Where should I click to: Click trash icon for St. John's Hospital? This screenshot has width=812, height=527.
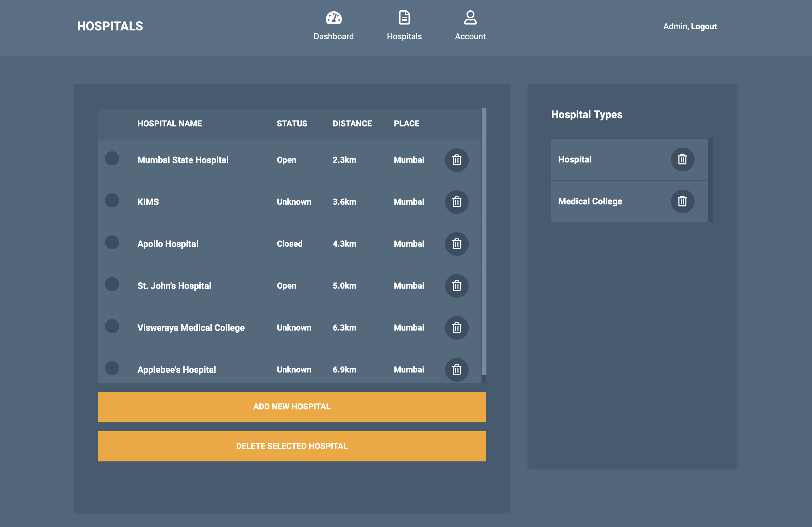(457, 286)
